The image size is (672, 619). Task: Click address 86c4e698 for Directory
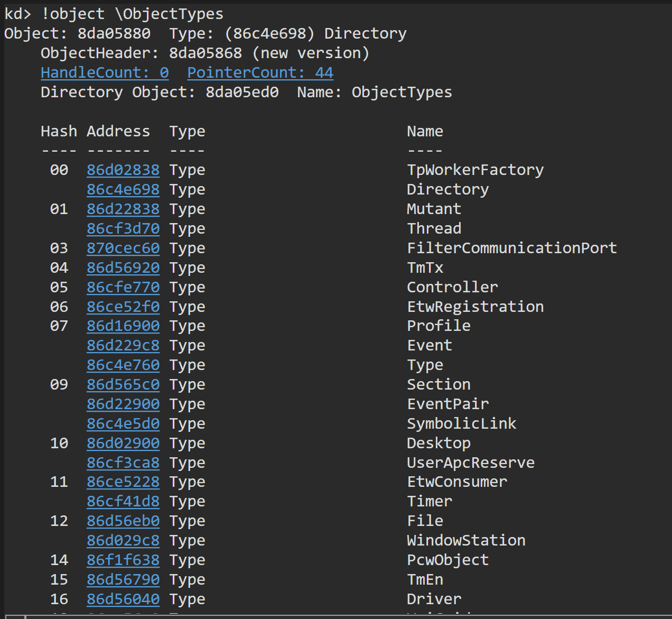tap(123, 189)
